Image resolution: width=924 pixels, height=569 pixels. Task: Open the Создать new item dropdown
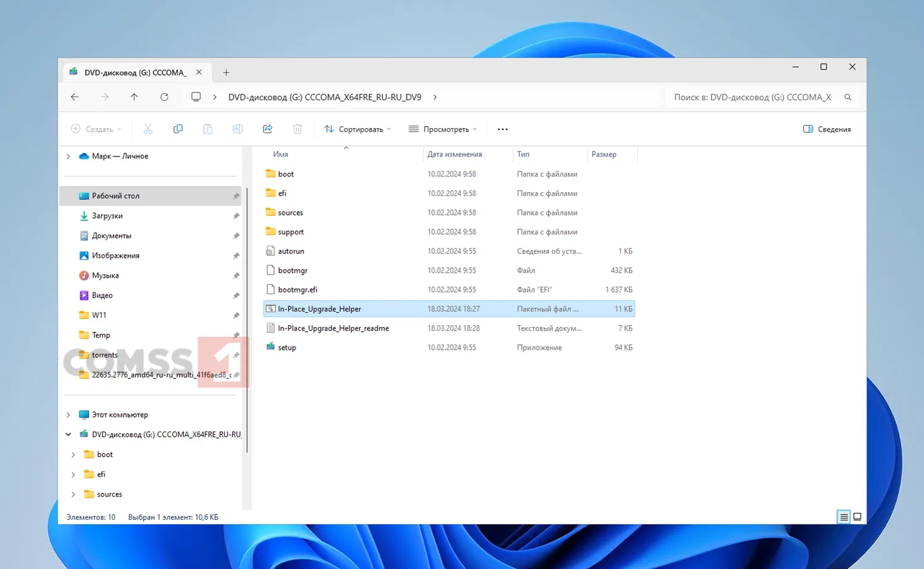tap(96, 129)
